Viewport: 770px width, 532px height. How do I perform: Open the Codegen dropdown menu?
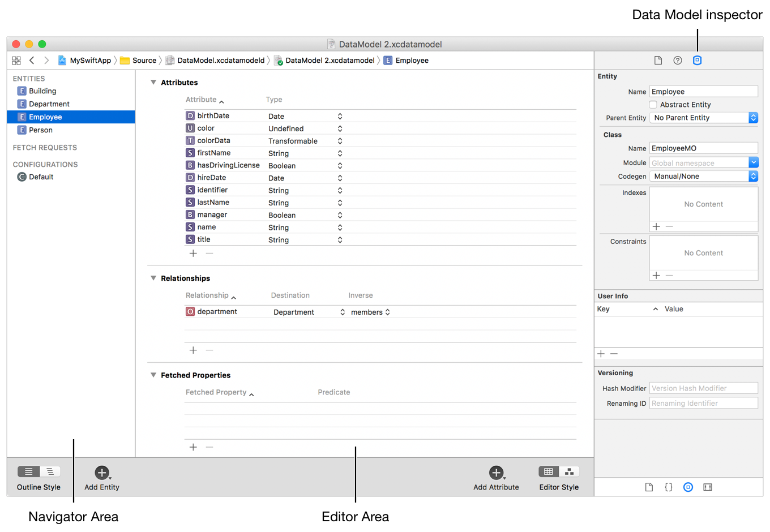coord(703,177)
